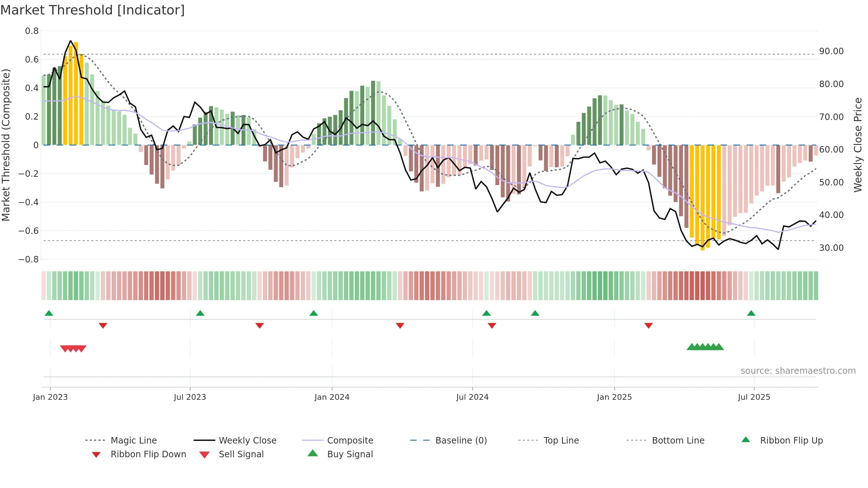Screen dimensions: 868x488
Task: Toggle the Bottom Line legend entry
Action: click(665, 440)
